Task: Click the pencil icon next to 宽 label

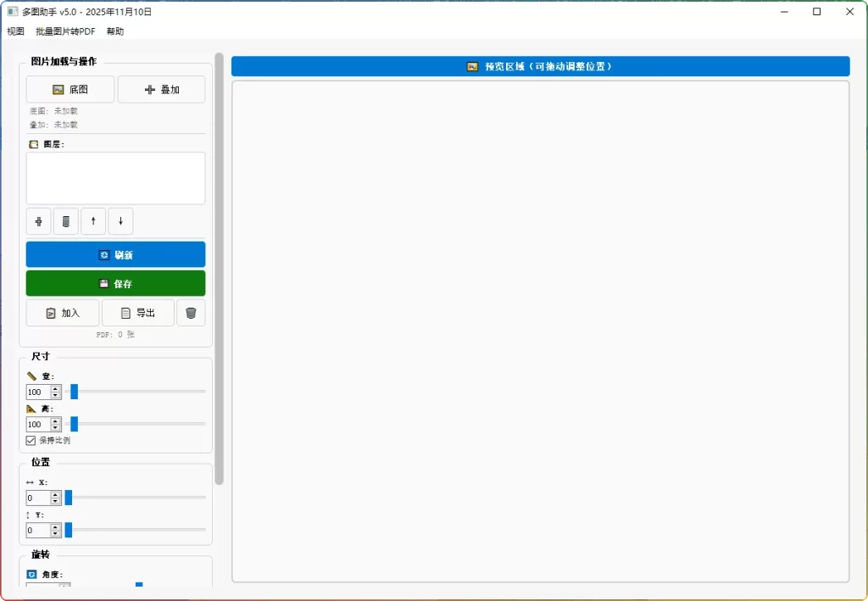Action: tap(31, 376)
